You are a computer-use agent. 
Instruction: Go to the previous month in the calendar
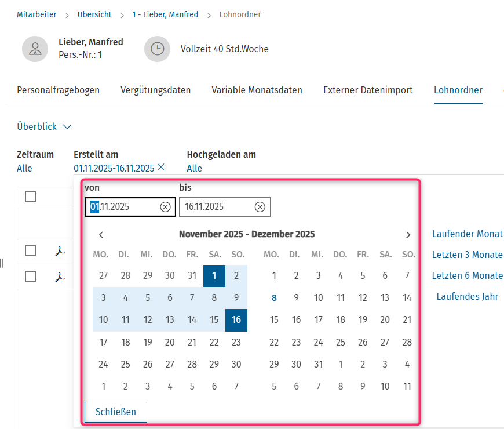click(x=101, y=235)
